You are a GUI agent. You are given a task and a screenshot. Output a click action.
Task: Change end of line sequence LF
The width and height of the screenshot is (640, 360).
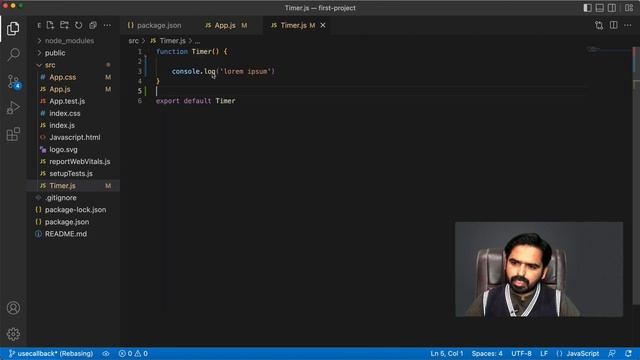pyautogui.click(x=544, y=353)
